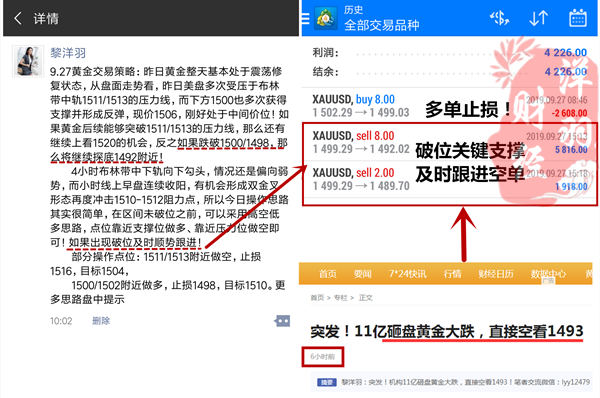Select the 全部交易品种 title

pyautogui.click(x=382, y=25)
